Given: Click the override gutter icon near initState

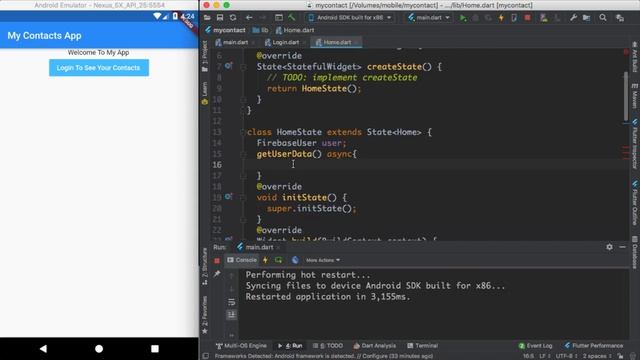Looking at the screenshot, I should tap(228, 197).
